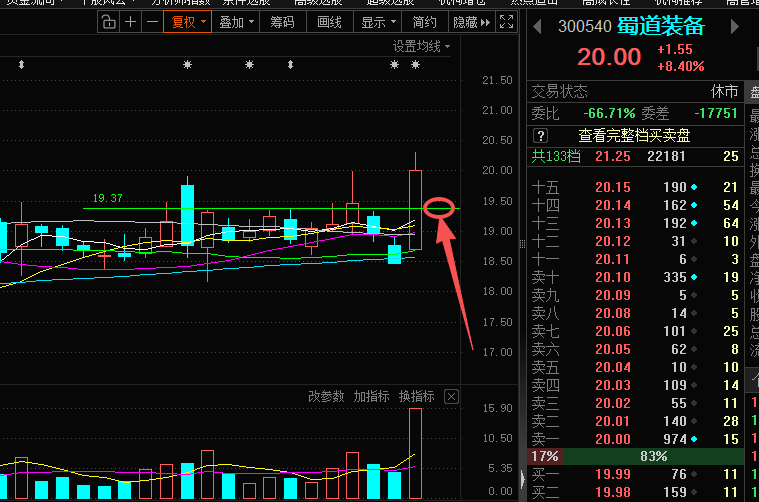Viewport: 759px width, 502px height.
Task: Open the 显示 dropdown
Action: [378, 22]
